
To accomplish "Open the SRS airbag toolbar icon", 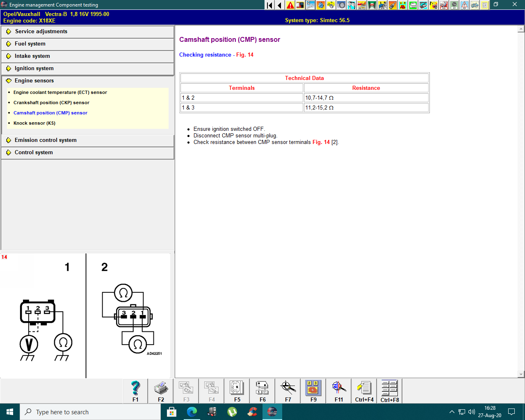I will point(444,5).
